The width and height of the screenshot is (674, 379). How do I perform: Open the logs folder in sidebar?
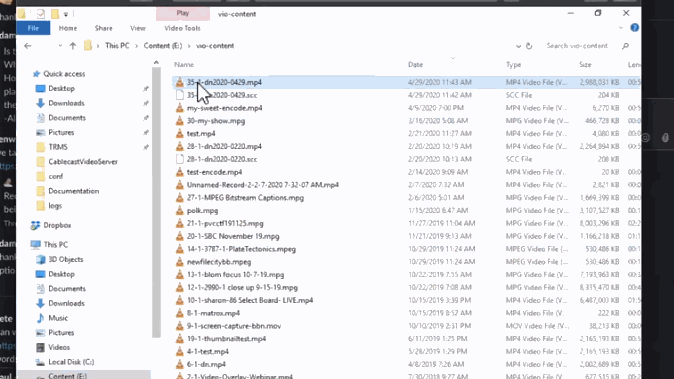pyautogui.click(x=55, y=205)
